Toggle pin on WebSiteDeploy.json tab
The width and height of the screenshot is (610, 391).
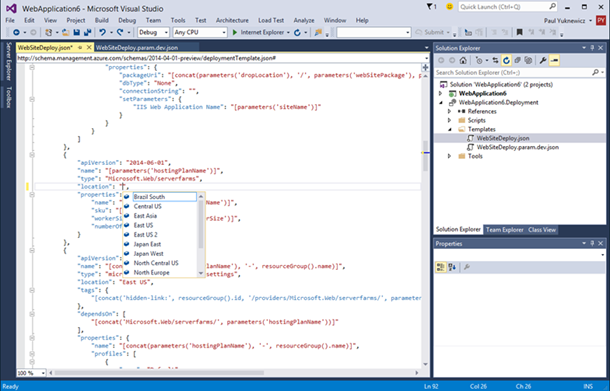pos(80,47)
